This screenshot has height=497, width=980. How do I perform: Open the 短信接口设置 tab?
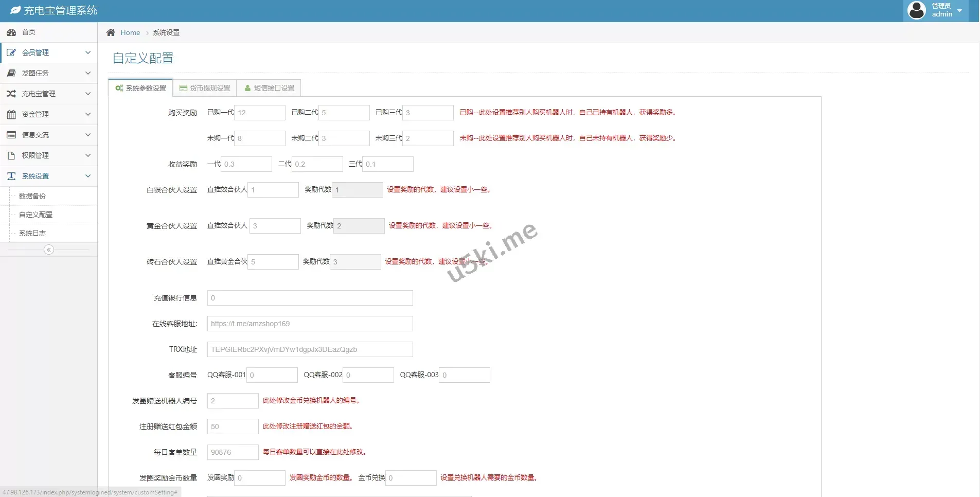pyautogui.click(x=269, y=87)
